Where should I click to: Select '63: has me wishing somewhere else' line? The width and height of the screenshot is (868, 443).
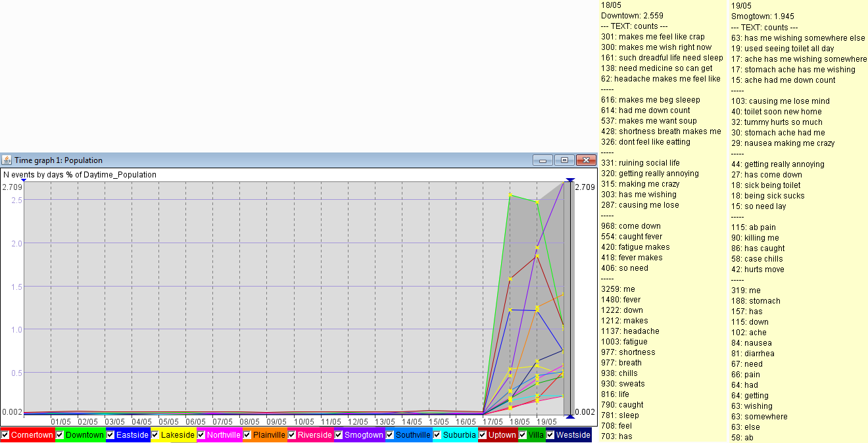tap(798, 38)
